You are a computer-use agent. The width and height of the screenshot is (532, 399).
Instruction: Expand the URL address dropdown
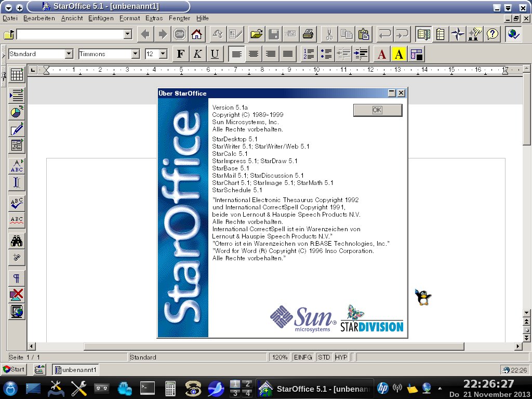pos(128,34)
